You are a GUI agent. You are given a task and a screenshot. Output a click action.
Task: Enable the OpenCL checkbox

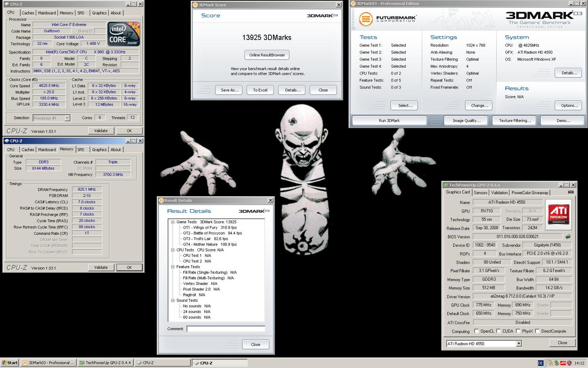(476, 331)
